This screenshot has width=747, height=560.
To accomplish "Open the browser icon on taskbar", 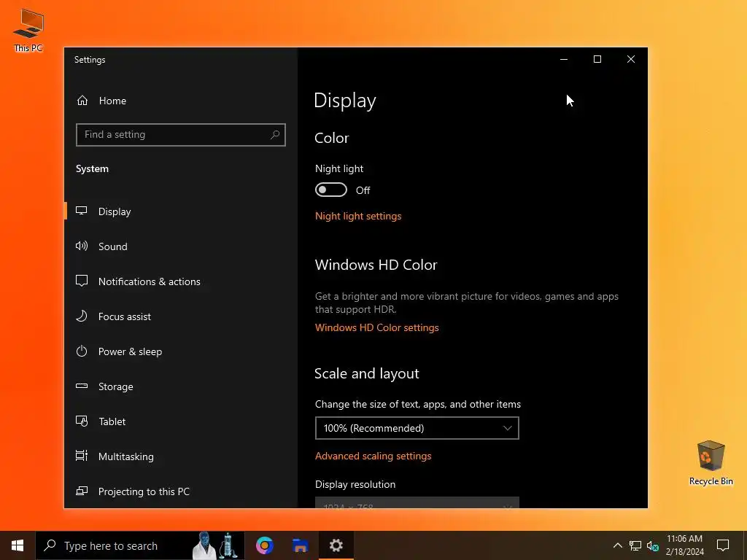I will coord(264,545).
